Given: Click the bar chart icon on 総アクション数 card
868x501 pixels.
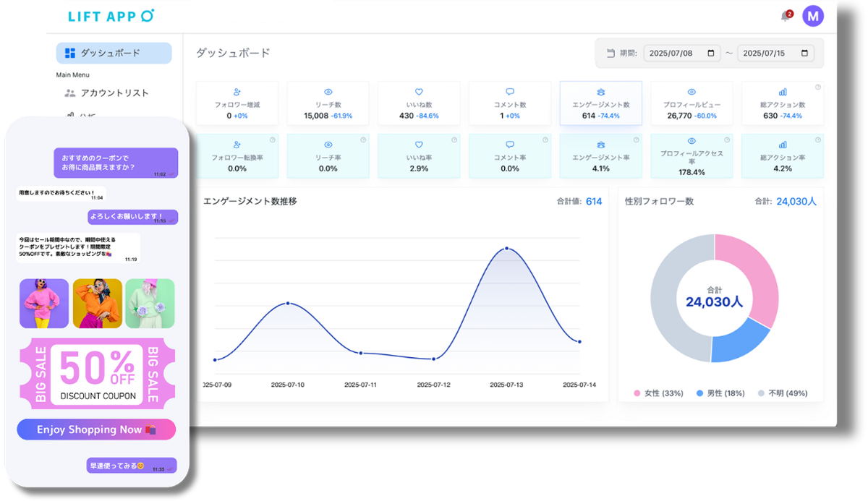Looking at the screenshot, I should pyautogui.click(x=783, y=91).
